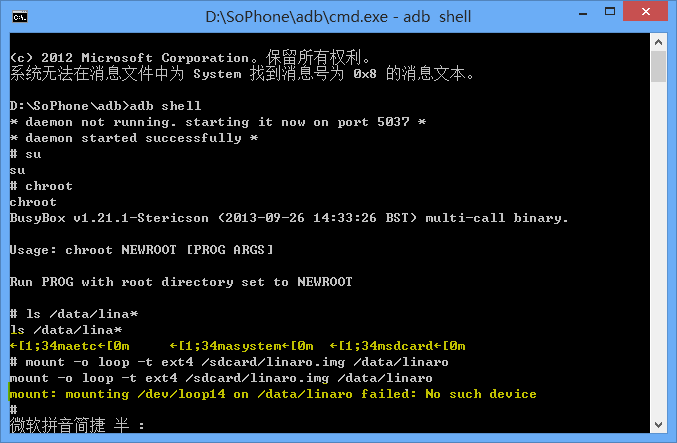Maximize the cmd.exe console window
The height and width of the screenshot is (443, 677).
coord(610,12)
